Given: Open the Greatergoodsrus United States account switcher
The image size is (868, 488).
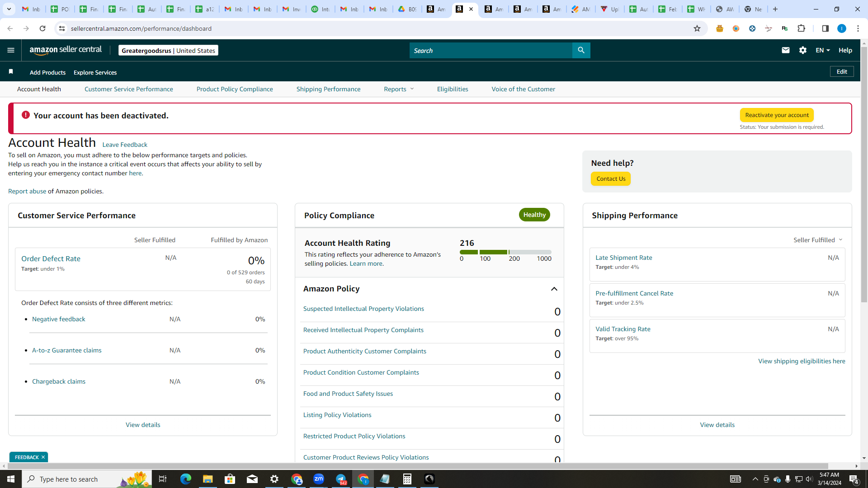Looking at the screenshot, I should tap(168, 50).
